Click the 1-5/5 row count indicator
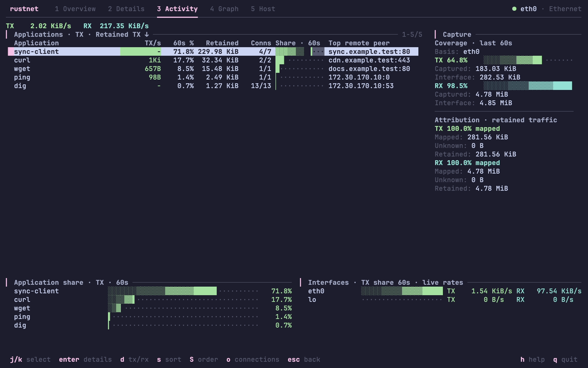588x368 pixels. (412, 35)
